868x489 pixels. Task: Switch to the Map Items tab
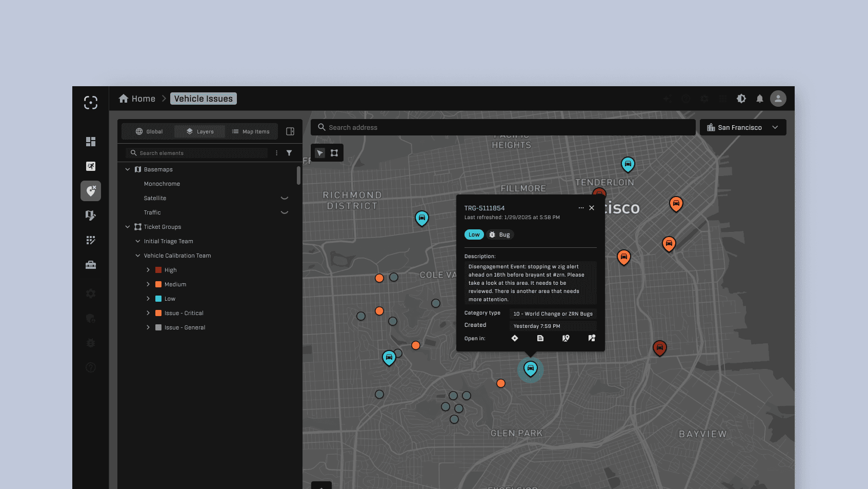click(251, 131)
